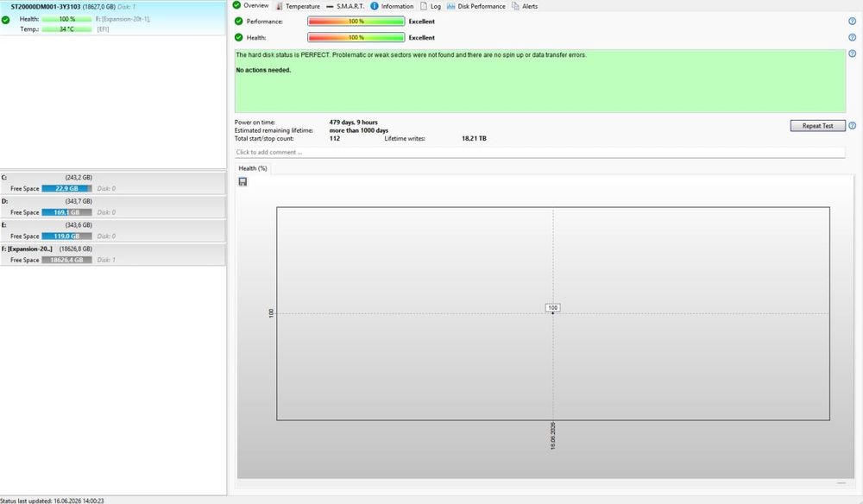
Task: Open help icon next to Health bar
Action: tap(852, 37)
